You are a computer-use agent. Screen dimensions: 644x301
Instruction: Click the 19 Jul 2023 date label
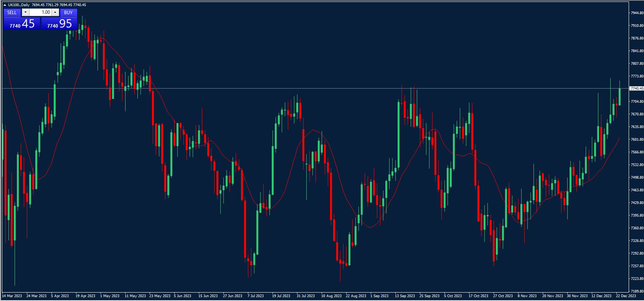tap(281, 296)
